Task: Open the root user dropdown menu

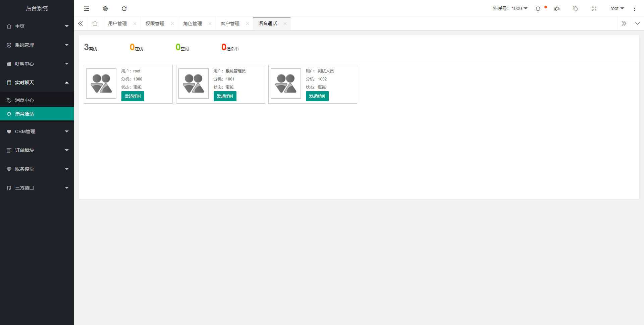Action: click(x=617, y=8)
